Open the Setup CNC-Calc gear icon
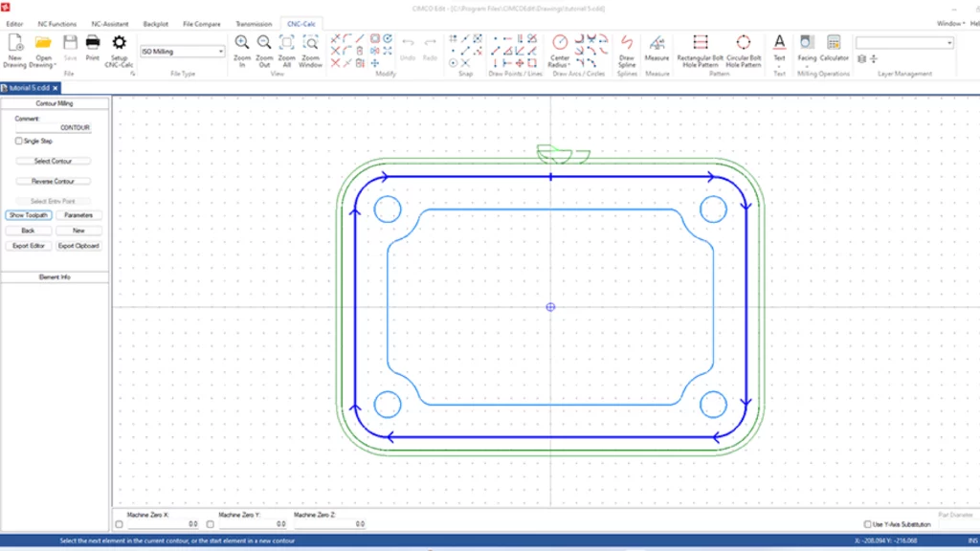 point(119,43)
